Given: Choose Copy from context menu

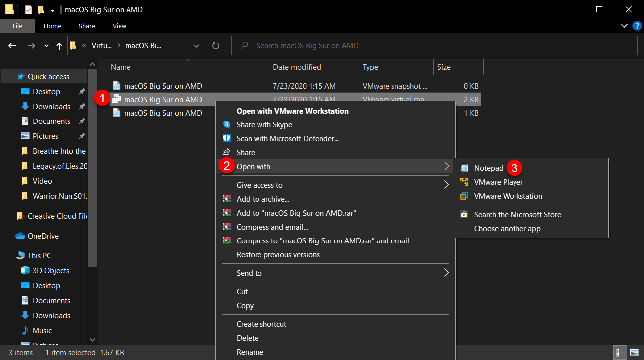Looking at the screenshot, I should coord(335,306).
